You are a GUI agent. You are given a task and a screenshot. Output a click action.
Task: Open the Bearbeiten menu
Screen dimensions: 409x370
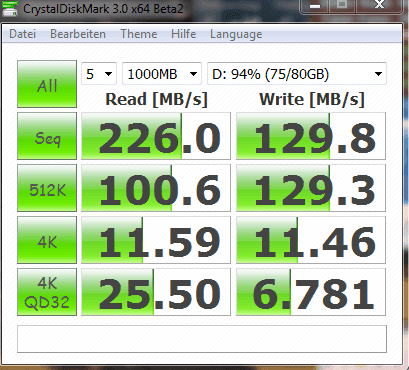(78, 34)
